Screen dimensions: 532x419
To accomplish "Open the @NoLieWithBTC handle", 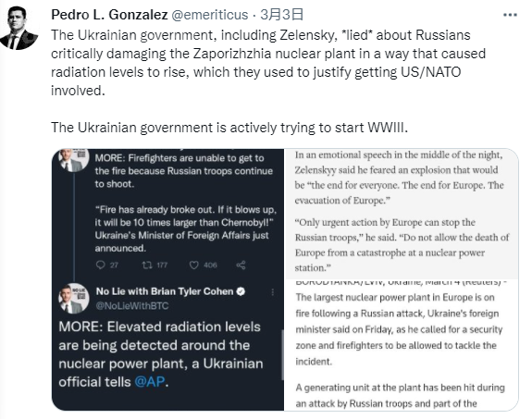I will 132,306.
